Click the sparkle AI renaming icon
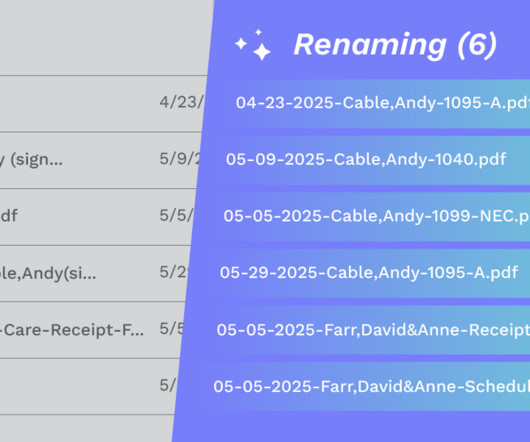 253,45
